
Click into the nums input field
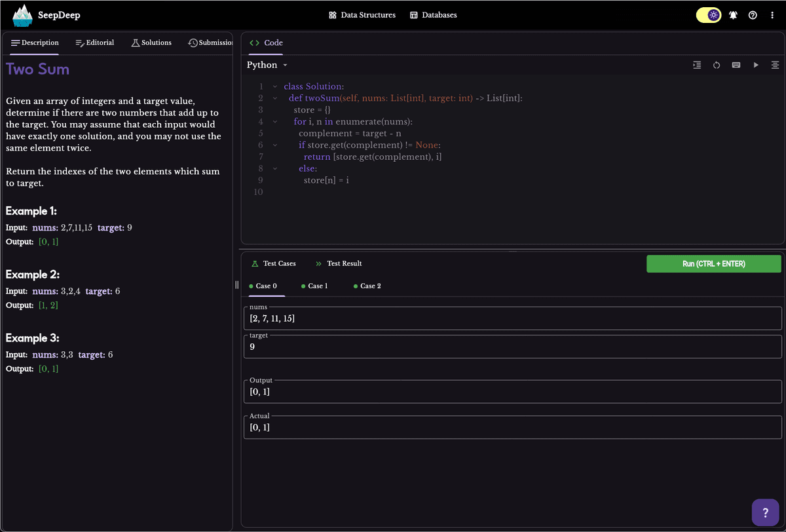click(x=513, y=318)
